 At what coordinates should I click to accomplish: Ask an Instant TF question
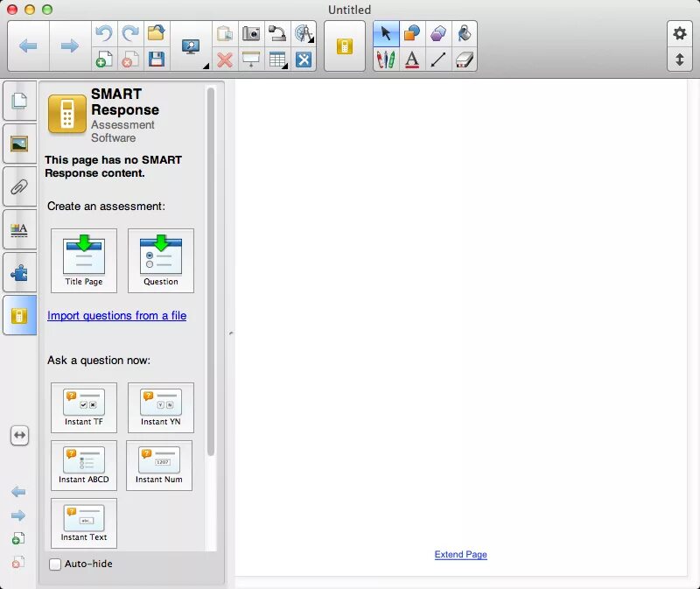tap(84, 408)
